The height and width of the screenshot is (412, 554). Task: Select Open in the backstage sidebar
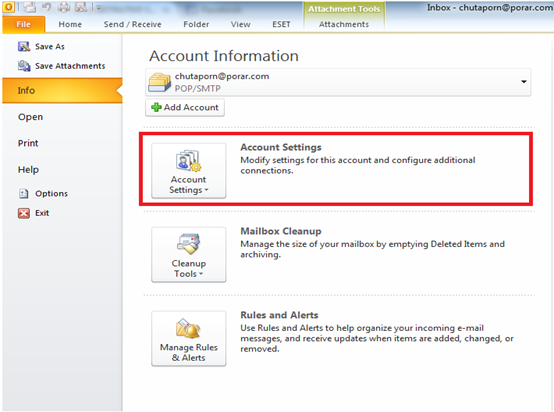pos(30,117)
